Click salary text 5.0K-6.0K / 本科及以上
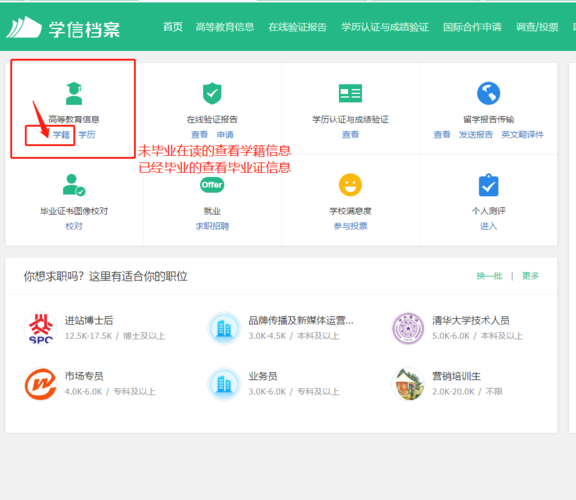The height and width of the screenshot is (500, 576). [x=477, y=336]
